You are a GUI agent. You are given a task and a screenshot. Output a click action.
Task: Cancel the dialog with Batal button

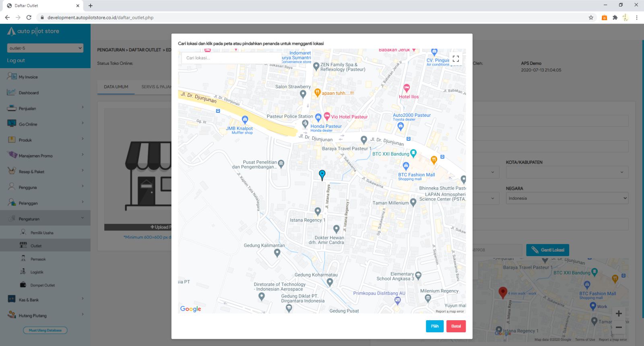[456, 326]
